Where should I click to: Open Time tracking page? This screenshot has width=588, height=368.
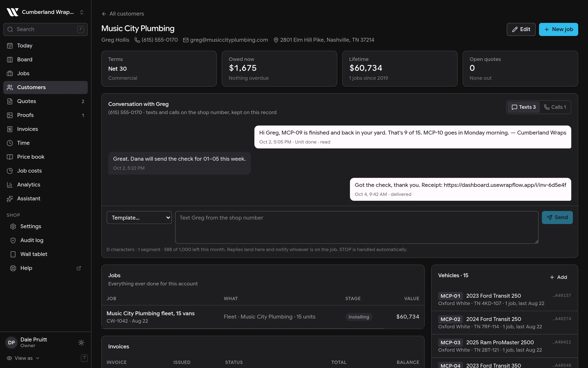[46, 143]
